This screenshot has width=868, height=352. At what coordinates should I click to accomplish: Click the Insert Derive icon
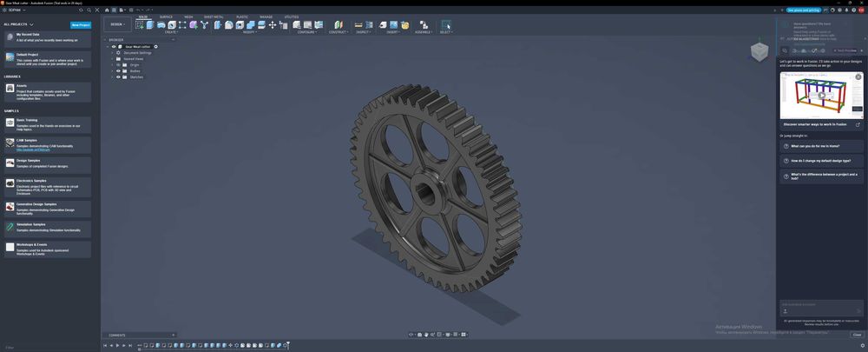tap(383, 25)
